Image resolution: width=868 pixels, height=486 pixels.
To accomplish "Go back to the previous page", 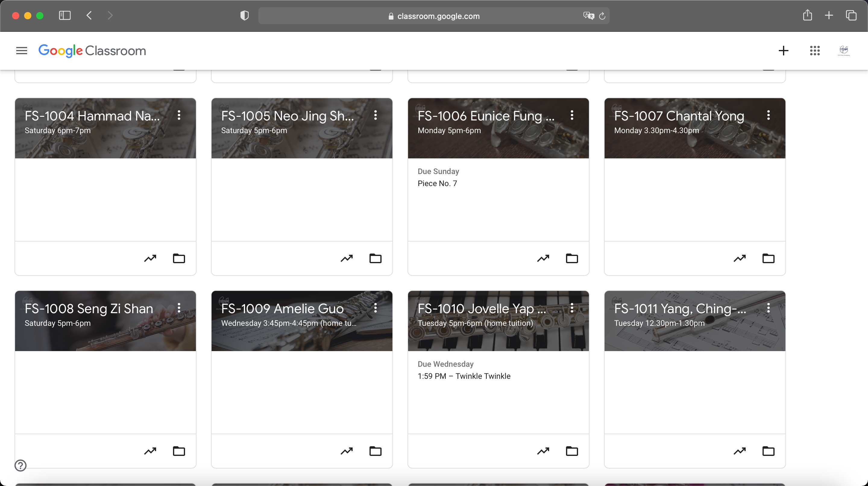I will tap(89, 15).
